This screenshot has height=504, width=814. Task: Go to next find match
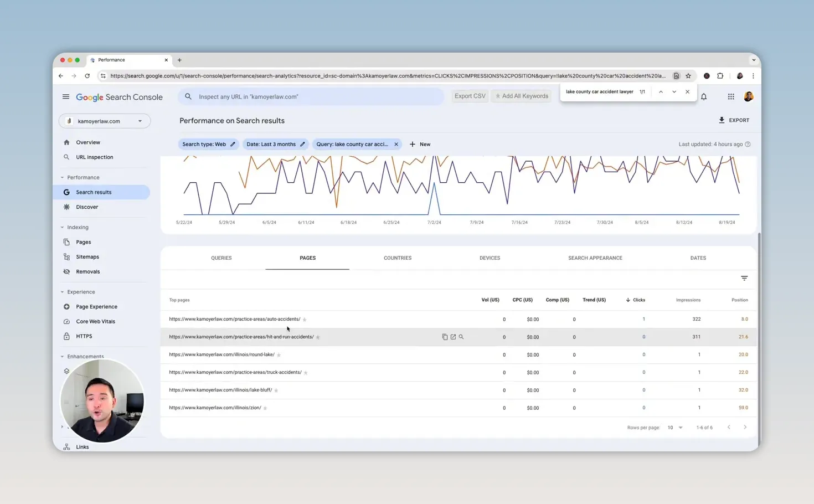click(x=674, y=92)
